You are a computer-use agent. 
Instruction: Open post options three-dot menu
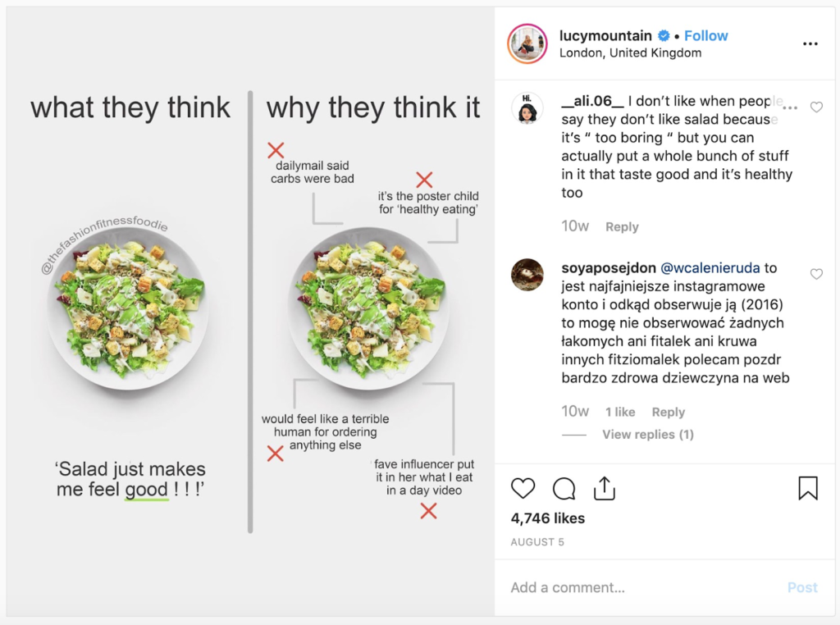pos(810,44)
